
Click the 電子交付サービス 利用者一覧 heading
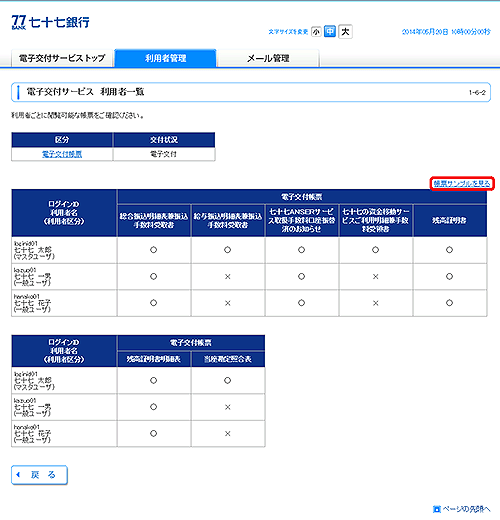coord(85,92)
